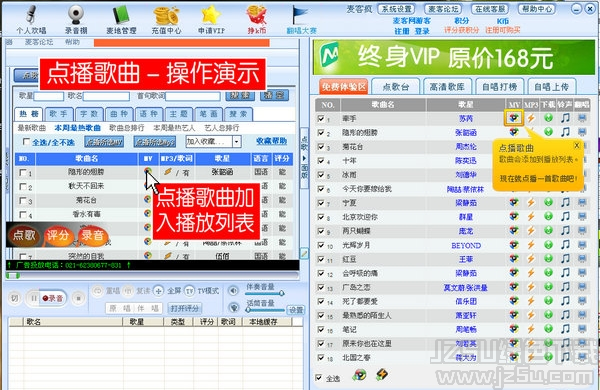Click the MV icon beside bottom 全选
Viewport: 600px width, 390px height.
(359, 375)
